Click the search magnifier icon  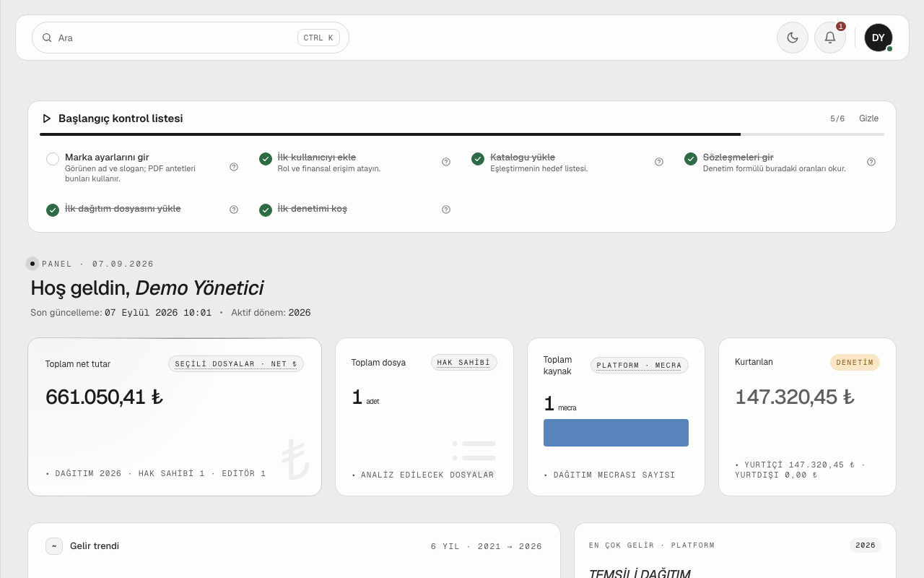click(47, 38)
